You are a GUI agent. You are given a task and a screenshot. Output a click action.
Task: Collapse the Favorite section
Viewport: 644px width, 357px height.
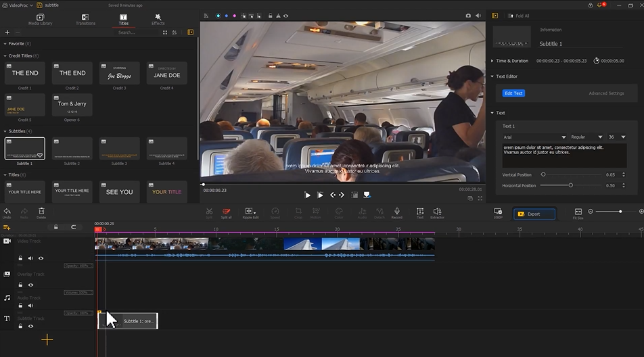pos(5,43)
